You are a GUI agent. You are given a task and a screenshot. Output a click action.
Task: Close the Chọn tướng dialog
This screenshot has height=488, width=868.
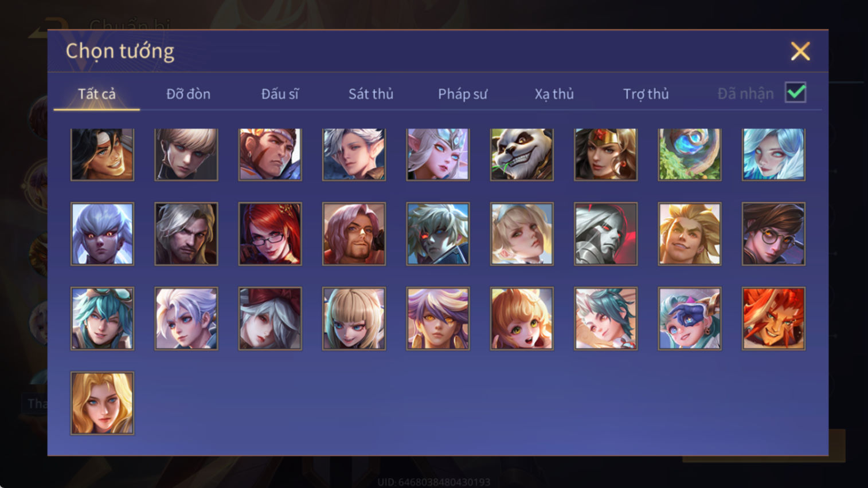800,52
